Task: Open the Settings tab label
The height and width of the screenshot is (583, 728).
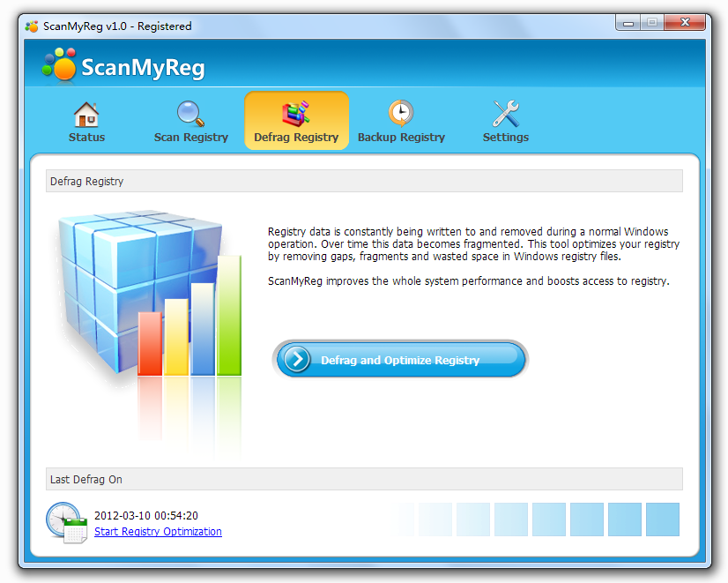Action: pos(506,137)
